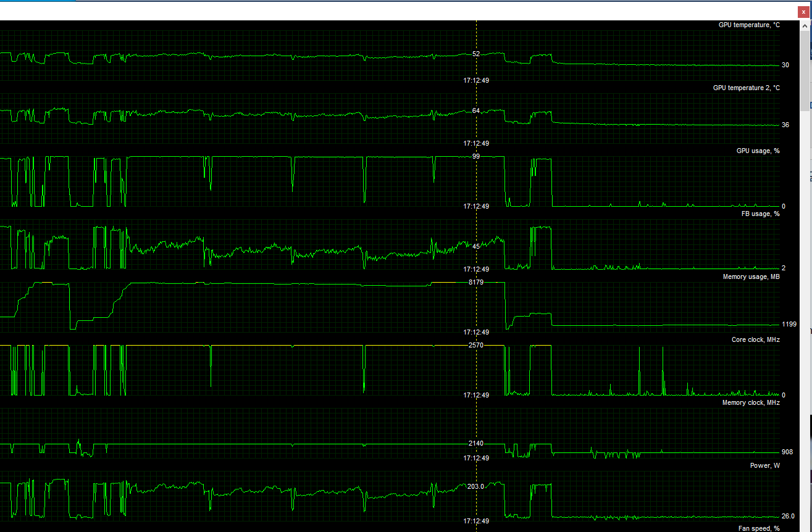Click marker value 203.0 on power graph
This screenshot has width=812, height=532.
tap(476, 487)
